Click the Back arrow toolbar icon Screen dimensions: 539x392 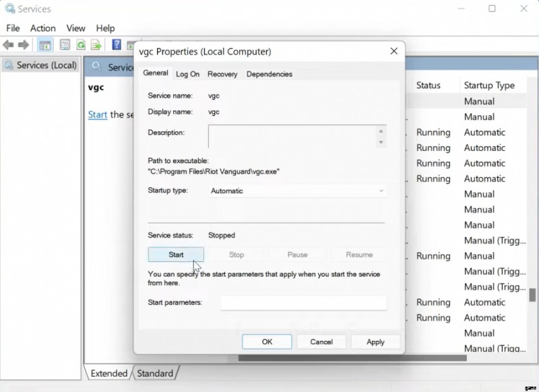tap(8, 45)
